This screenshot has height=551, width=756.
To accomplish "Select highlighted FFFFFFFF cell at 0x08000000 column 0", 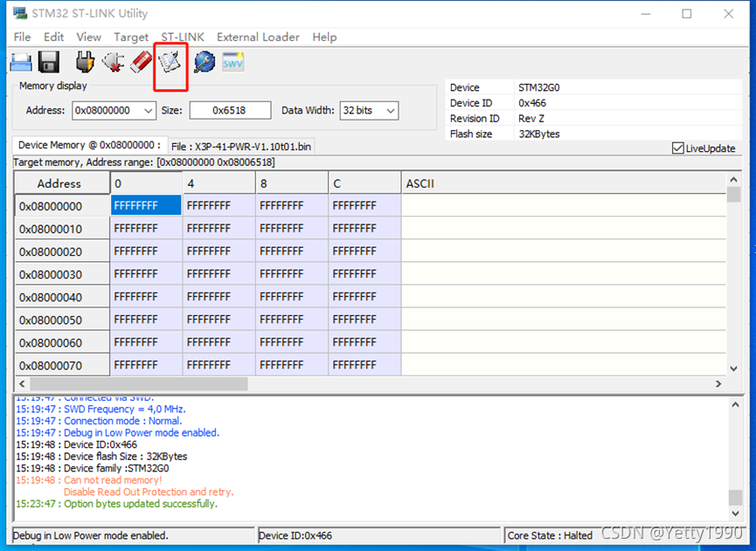I will click(x=147, y=206).
